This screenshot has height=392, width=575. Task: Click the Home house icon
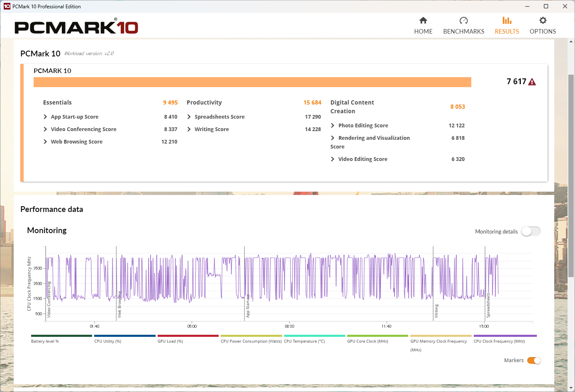(423, 21)
